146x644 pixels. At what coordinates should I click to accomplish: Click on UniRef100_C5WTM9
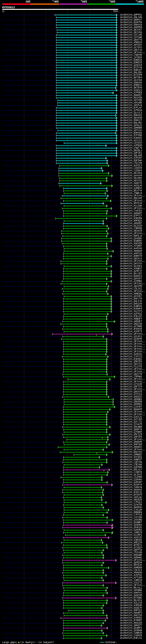(131, 55)
